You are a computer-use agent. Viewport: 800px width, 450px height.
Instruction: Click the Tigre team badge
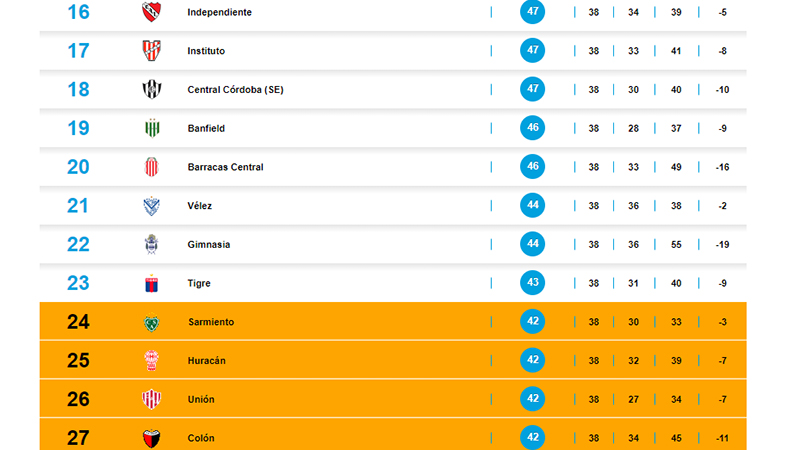point(152,283)
